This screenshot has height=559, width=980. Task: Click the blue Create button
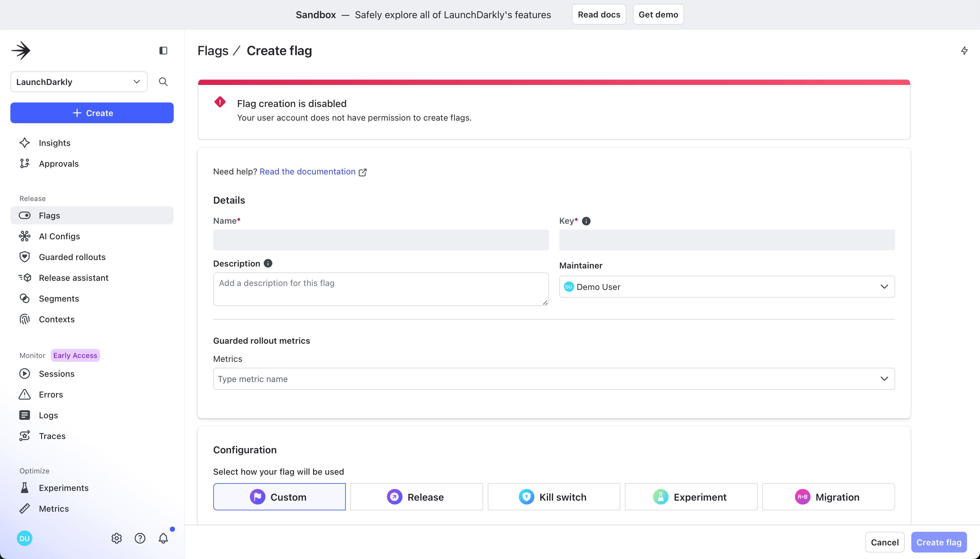(92, 113)
